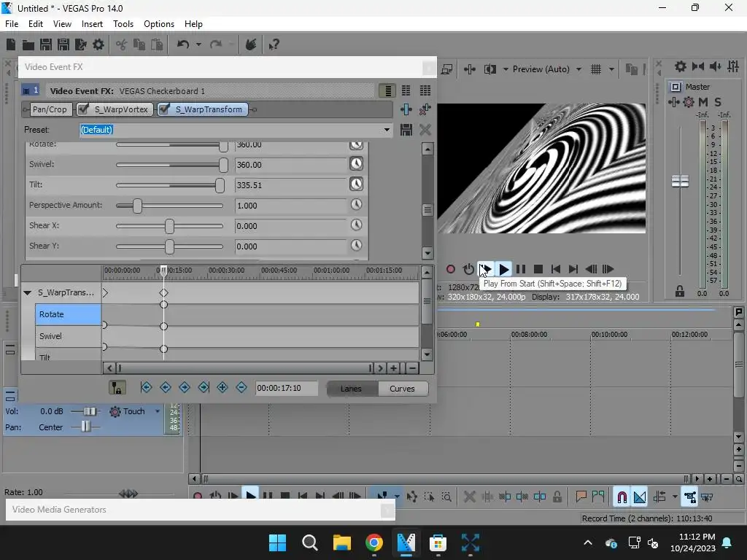Open Split Screen dropdown arrow

click(x=506, y=69)
